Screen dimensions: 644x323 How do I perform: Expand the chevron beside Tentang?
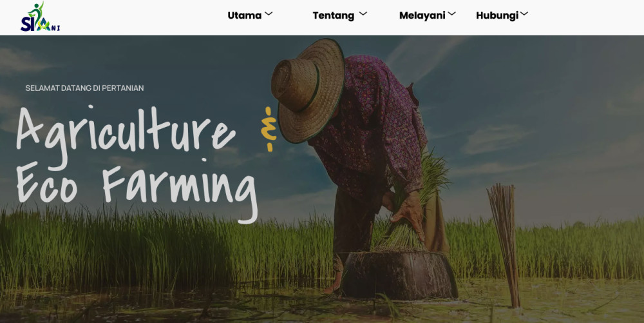[363, 14]
